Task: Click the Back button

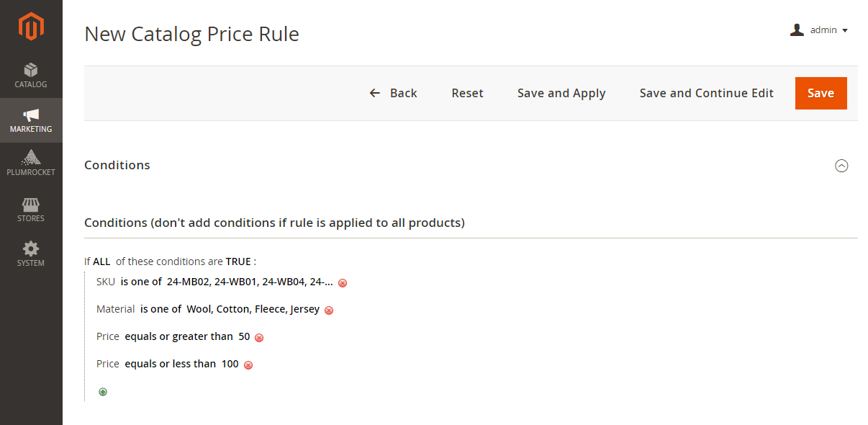Action: coord(394,93)
